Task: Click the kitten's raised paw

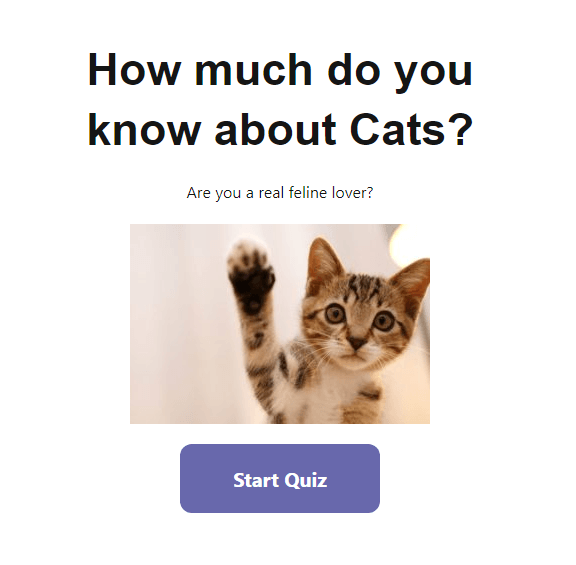Action: (251, 274)
